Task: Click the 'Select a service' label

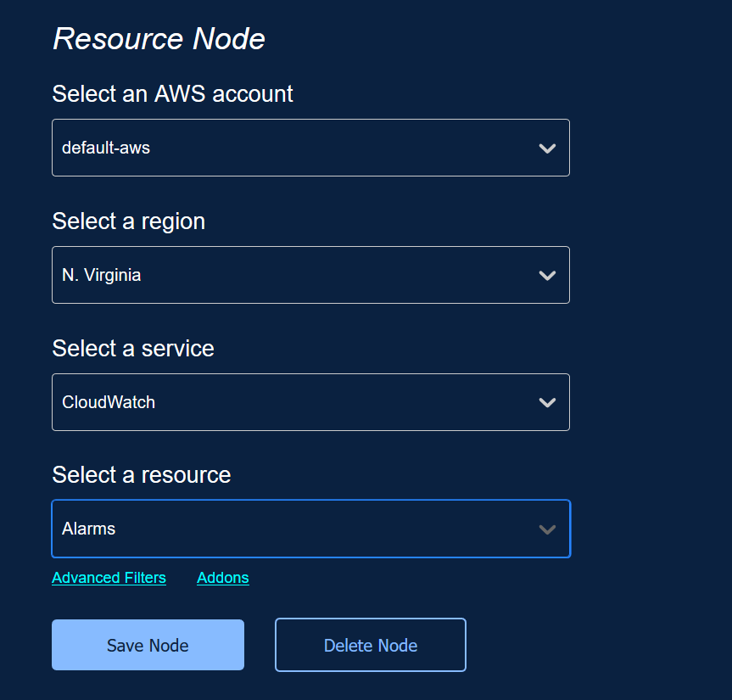Action: 133,349
